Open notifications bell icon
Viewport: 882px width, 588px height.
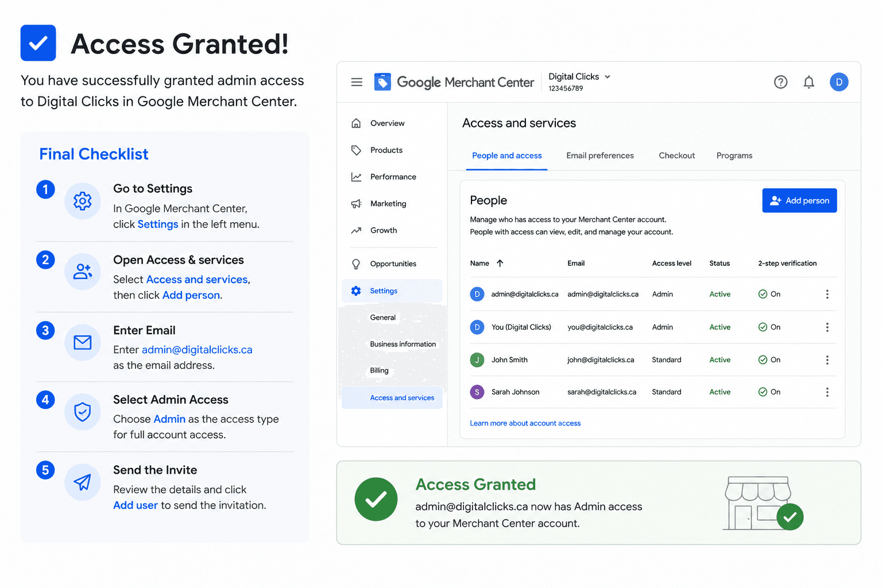[808, 82]
